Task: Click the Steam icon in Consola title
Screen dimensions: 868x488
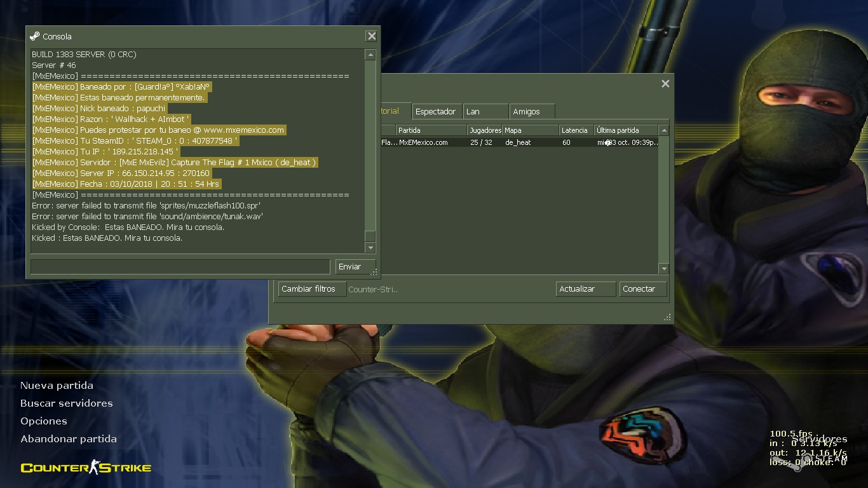Action: [x=35, y=36]
